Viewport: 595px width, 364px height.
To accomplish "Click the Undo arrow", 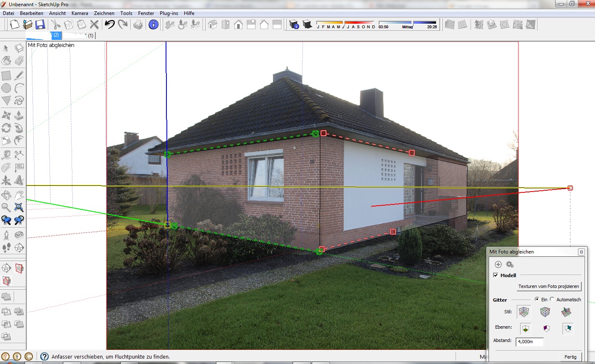I will pyautogui.click(x=109, y=25).
